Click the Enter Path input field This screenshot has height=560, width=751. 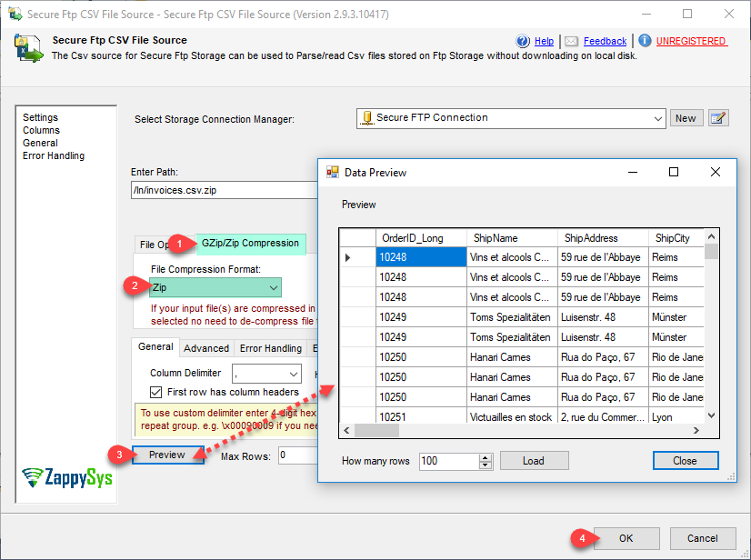[225, 190]
